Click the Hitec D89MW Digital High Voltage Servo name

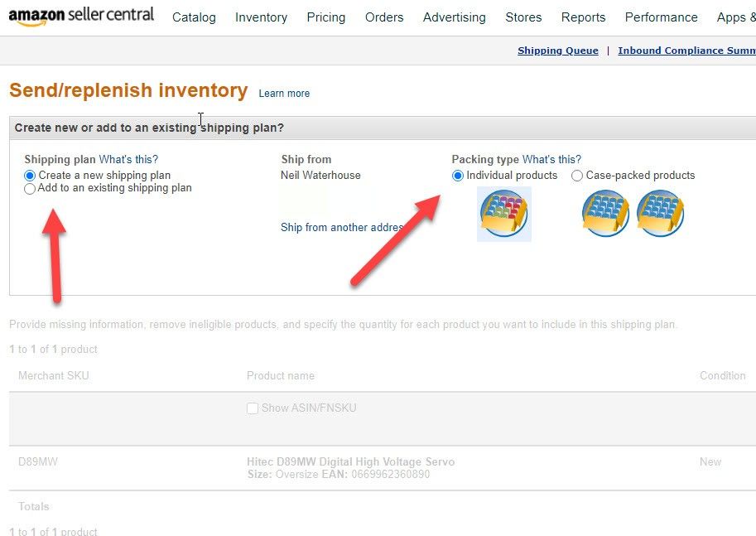(350, 462)
